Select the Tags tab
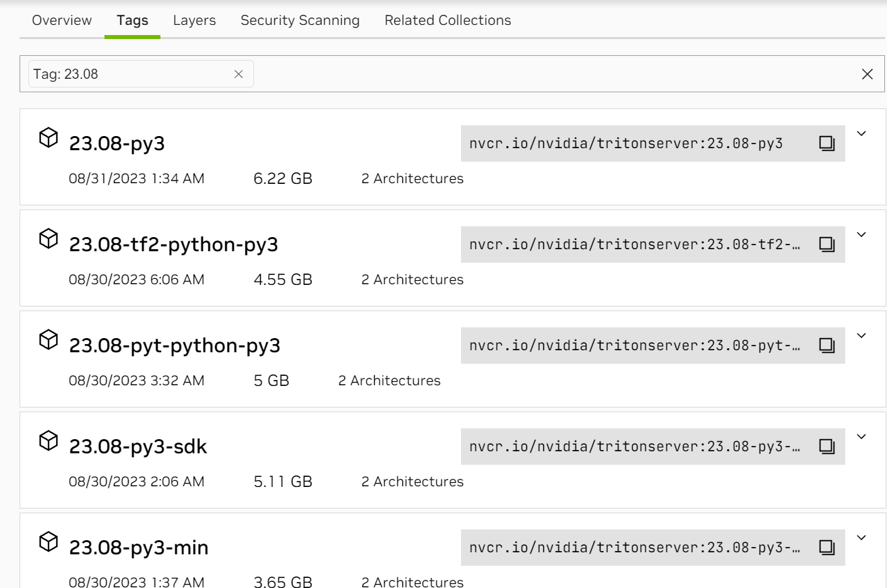887x588 pixels. tap(132, 20)
